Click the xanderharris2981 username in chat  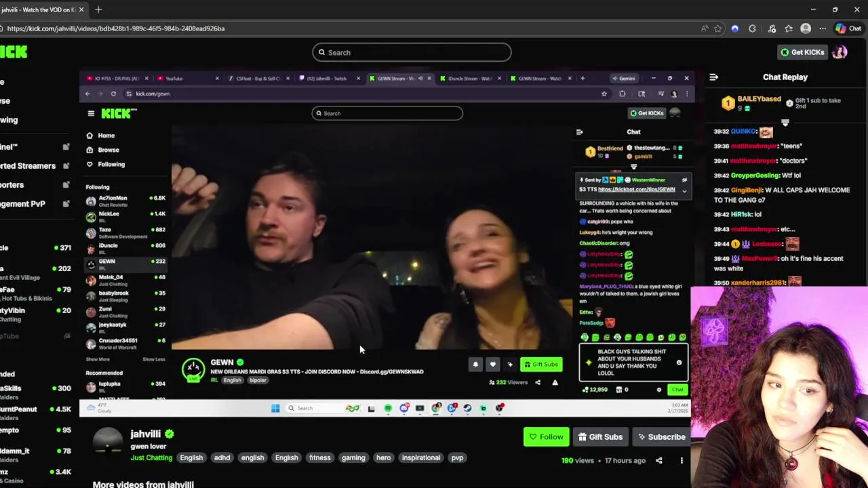coord(757,283)
